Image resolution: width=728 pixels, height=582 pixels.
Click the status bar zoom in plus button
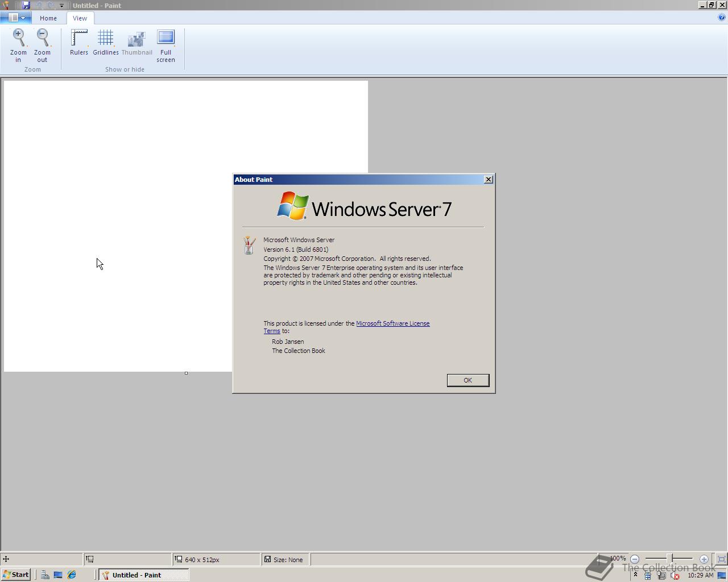tap(704, 559)
